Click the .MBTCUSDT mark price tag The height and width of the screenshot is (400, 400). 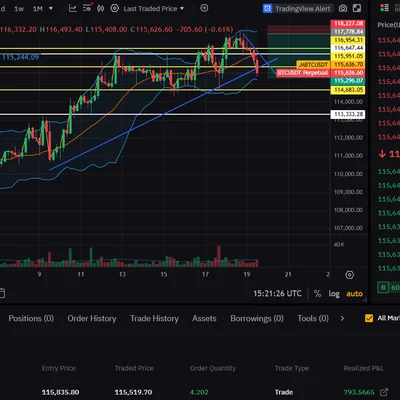tap(313, 65)
